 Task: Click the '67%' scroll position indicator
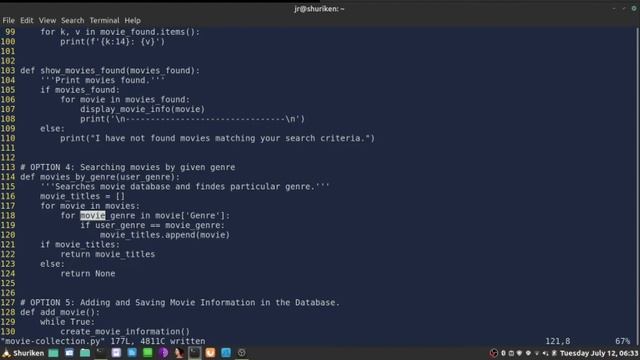[622, 341]
